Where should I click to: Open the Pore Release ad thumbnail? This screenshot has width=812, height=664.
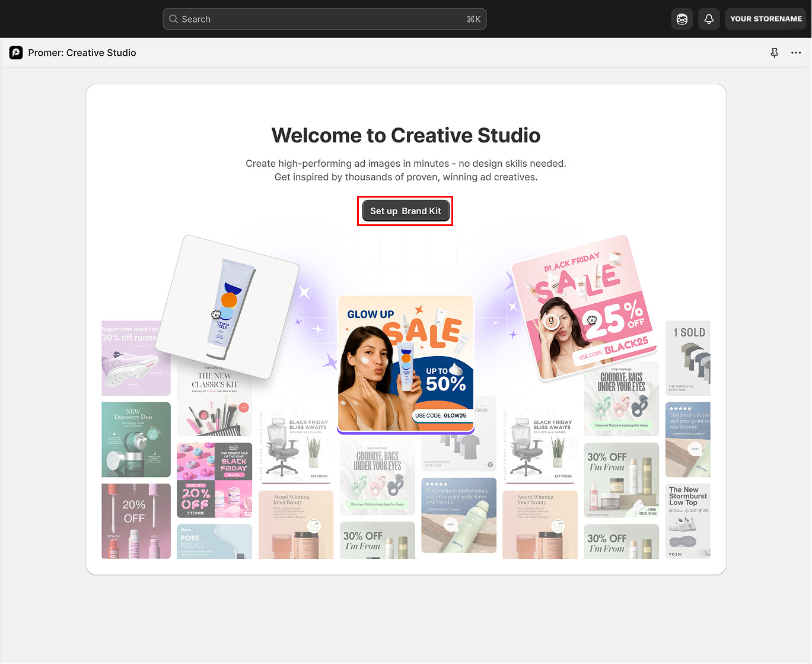click(215, 541)
